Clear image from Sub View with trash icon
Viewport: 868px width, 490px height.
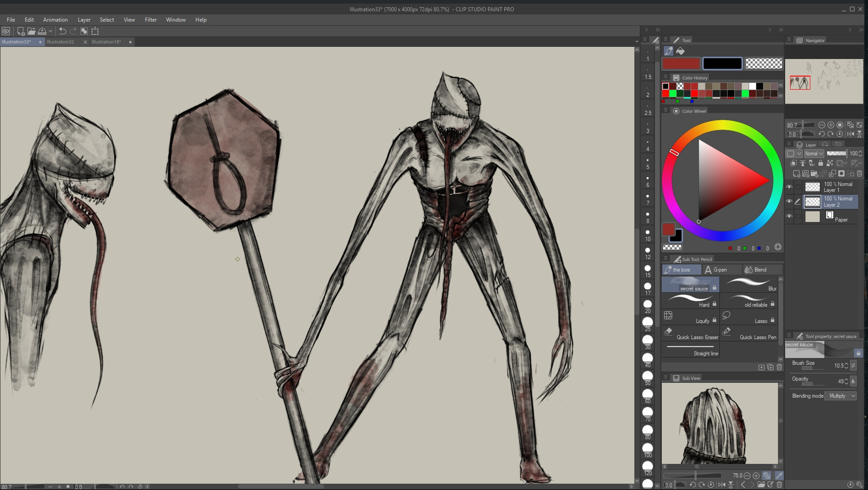point(779,485)
